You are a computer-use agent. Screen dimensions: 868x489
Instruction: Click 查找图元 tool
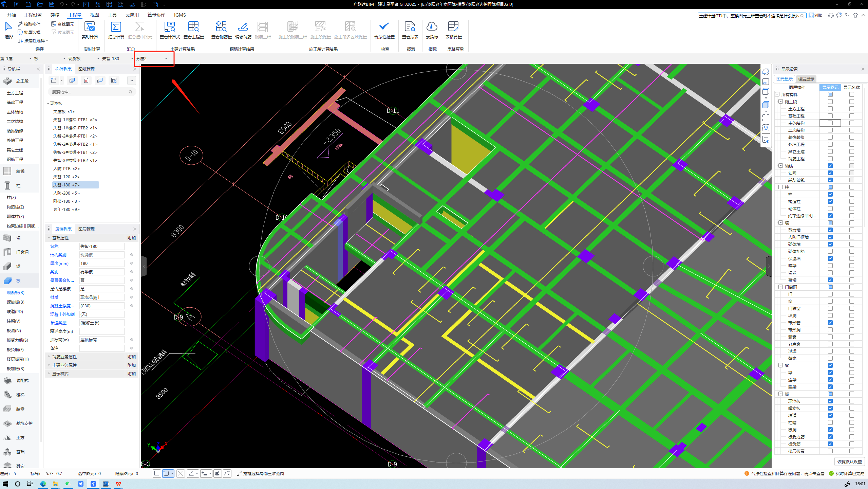click(x=62, y=24)
